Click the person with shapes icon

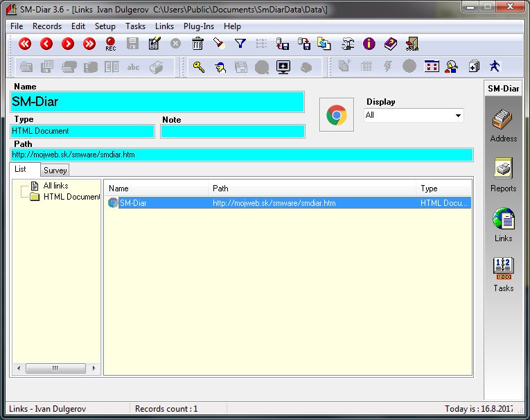[x=452, y=67]
